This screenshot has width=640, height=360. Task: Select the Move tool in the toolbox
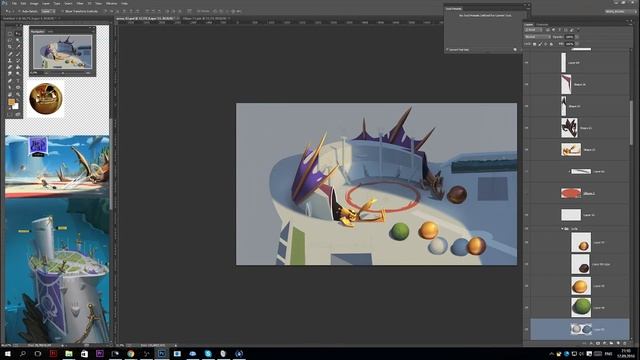click(18, 33)
